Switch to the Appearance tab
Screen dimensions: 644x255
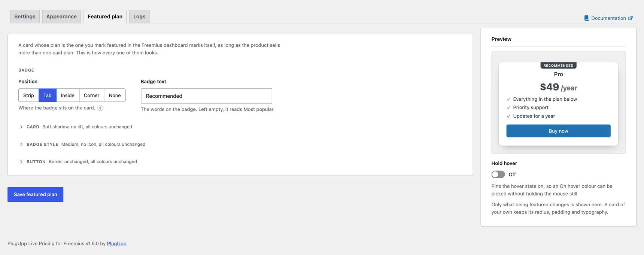[61, 16]
